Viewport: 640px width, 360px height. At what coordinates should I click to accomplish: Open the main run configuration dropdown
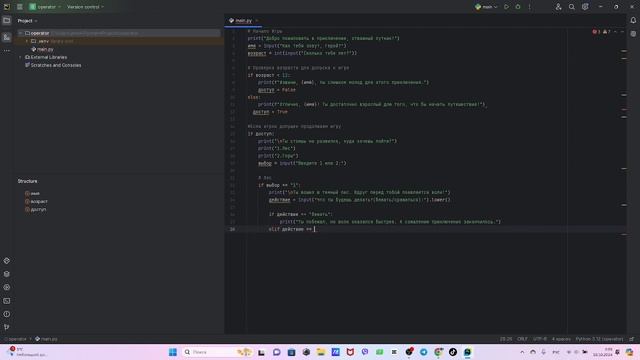click(x=486, y=7)
